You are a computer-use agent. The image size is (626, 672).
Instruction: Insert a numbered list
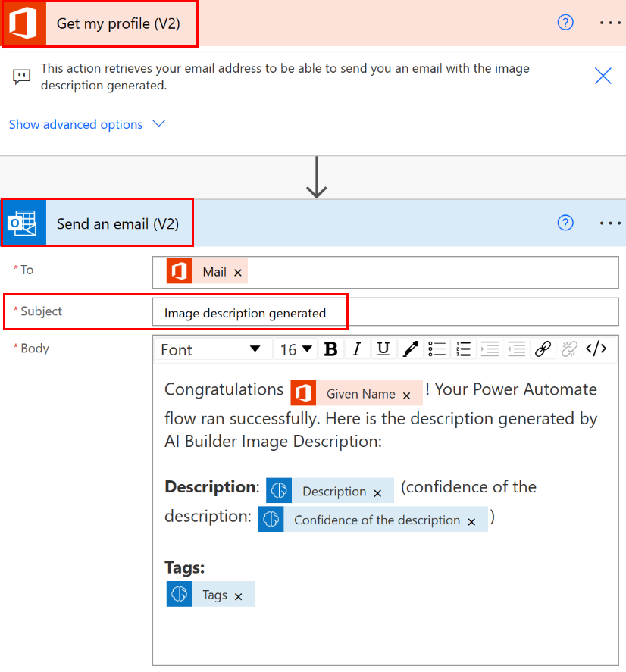pos(463,349)
